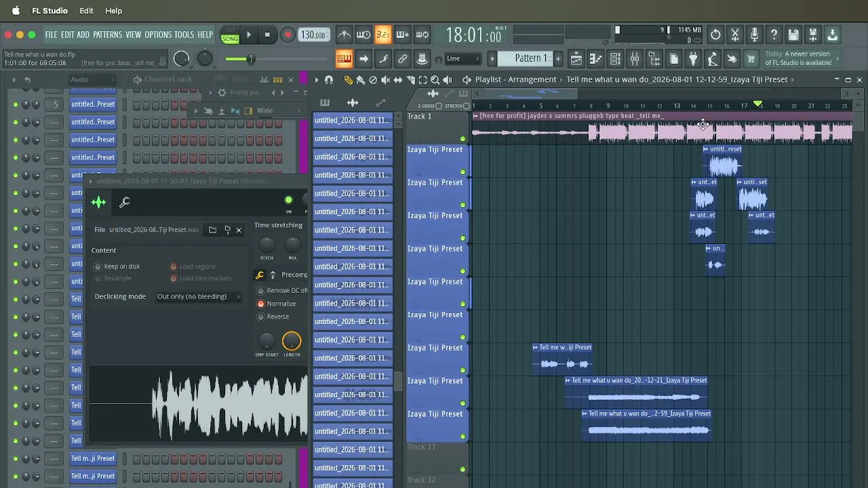
Task: Open the macOS Help menu
Action: (114, 11)
